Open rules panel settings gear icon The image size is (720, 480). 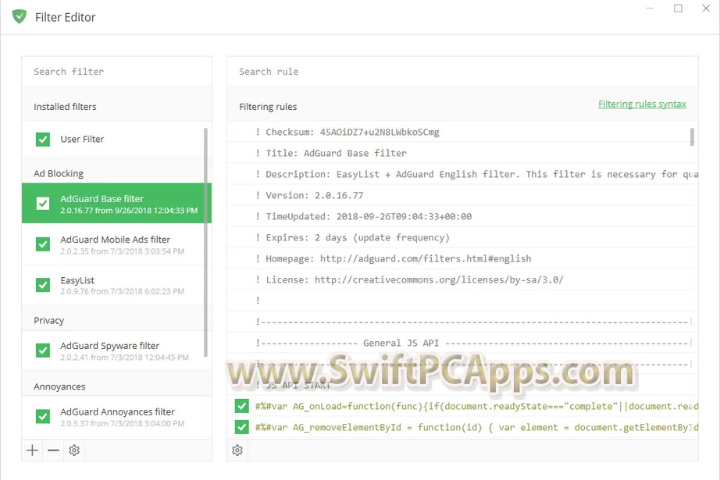(237, 450)
